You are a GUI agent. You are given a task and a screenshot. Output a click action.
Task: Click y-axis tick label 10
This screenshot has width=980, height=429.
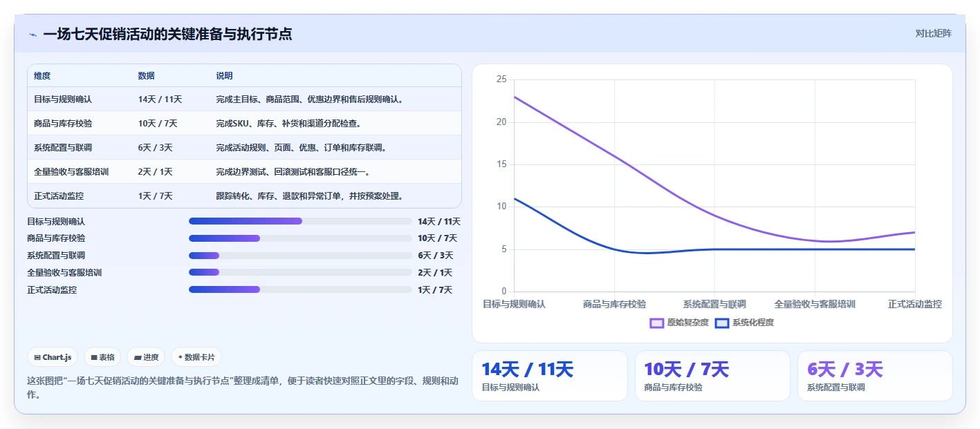click(x=502, y=207)
